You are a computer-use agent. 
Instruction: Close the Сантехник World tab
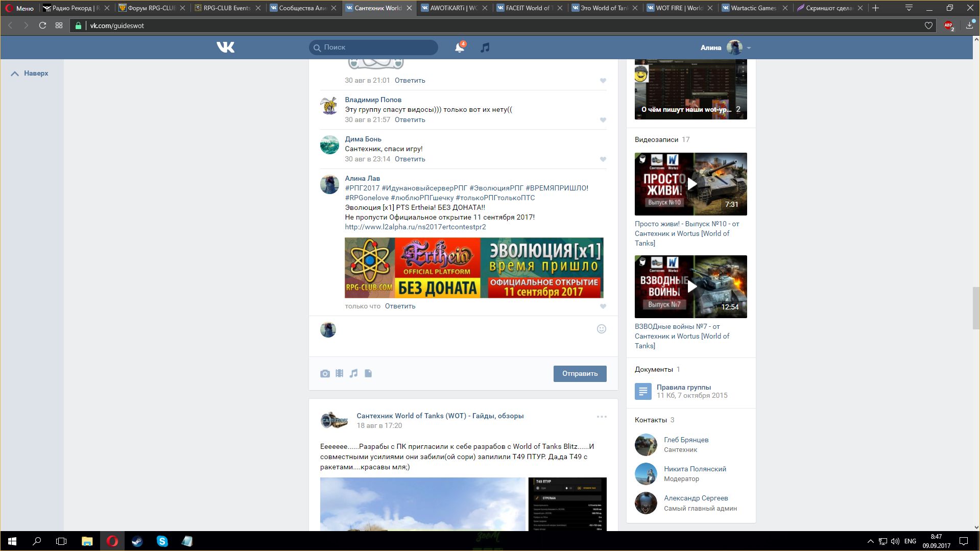click(x=409, y=8)
